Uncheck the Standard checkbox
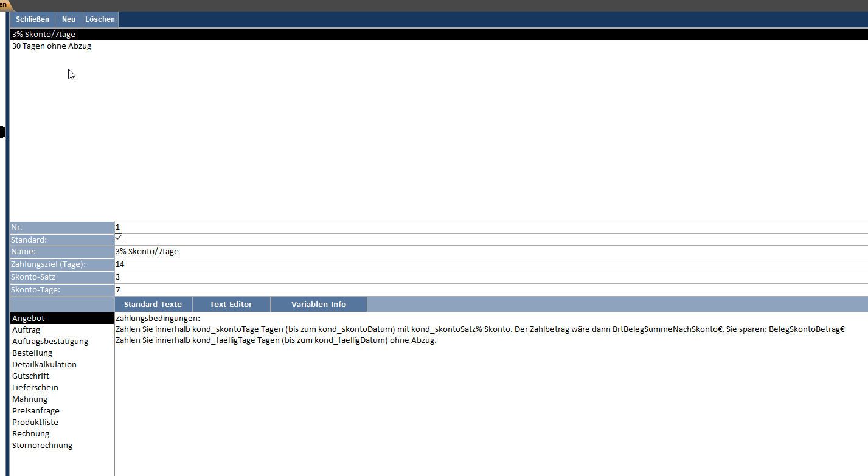The height and width of the screenshot is (476, 868). click(119, 238)
